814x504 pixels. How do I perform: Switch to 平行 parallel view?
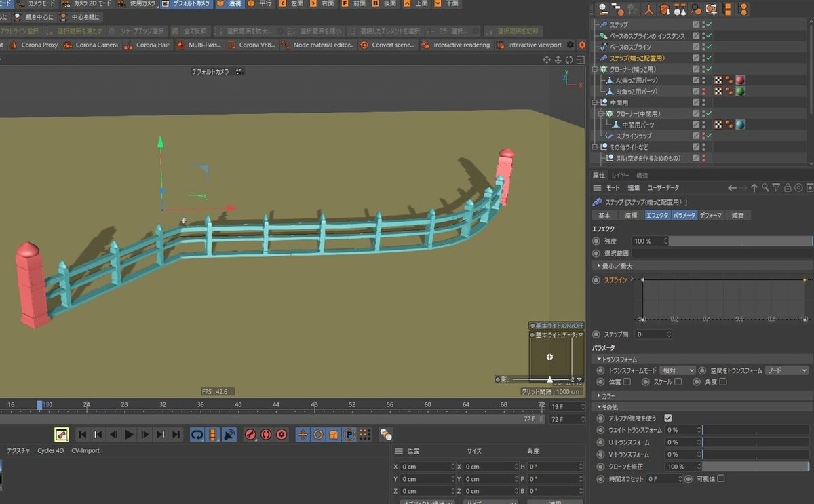coord(260,3)
